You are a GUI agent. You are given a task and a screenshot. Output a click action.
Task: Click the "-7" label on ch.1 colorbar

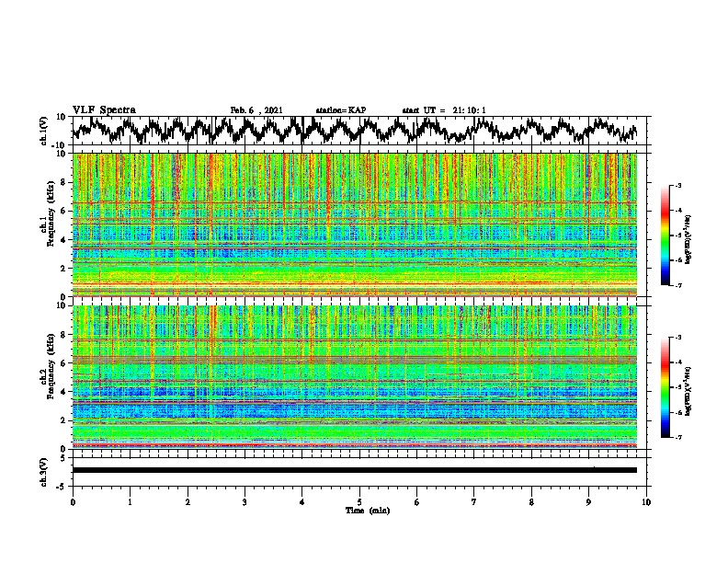(x=677, y=285)
